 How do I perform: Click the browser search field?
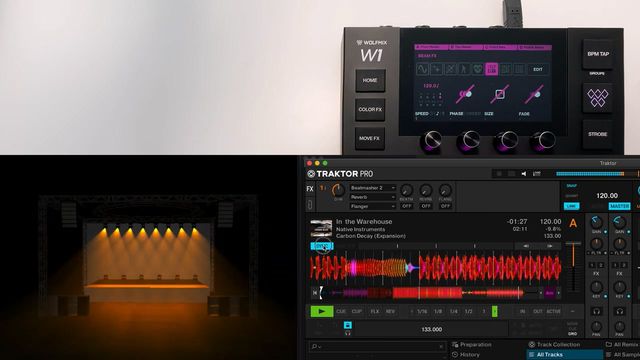point(377,347)
